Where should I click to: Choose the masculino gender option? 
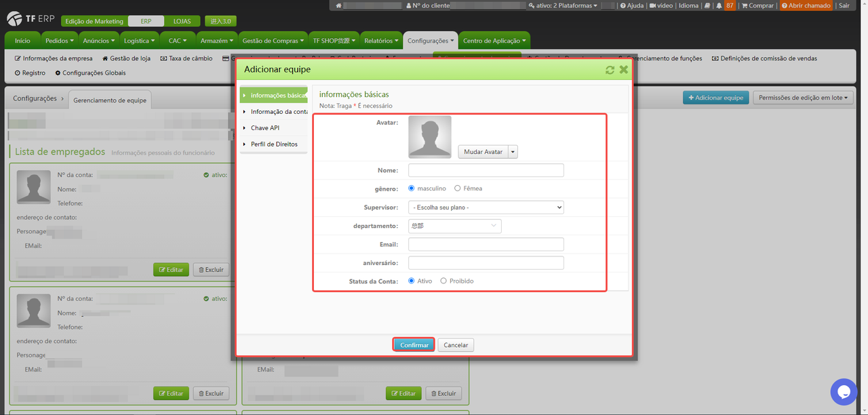[x=412, y=189]
